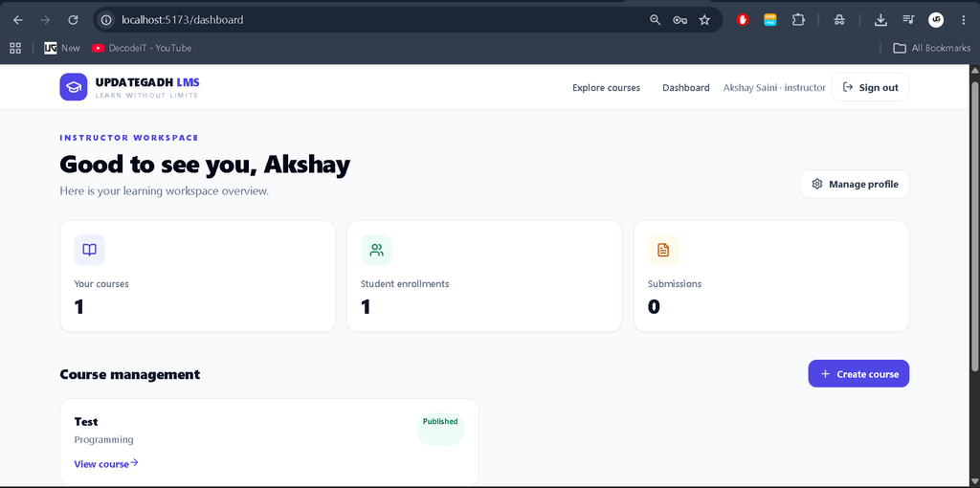
Task: Open zoom magnifier icon in address bar
Action: click(655, 20)
